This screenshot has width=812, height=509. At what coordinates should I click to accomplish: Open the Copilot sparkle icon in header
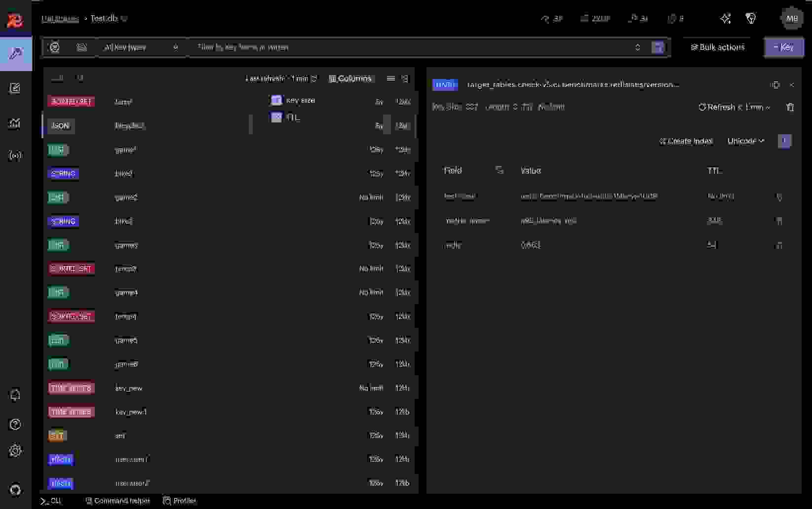tap(725, 19)
